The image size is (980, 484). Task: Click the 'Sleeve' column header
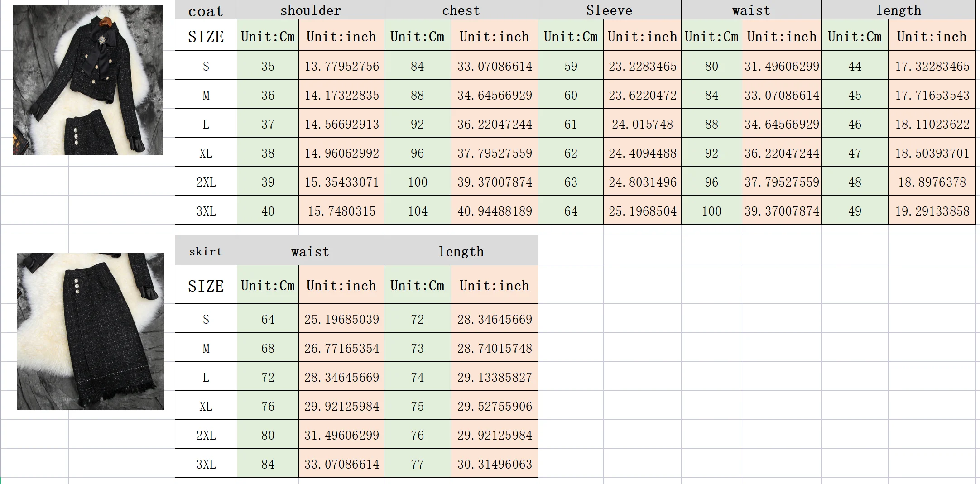[x=610, y=10]
